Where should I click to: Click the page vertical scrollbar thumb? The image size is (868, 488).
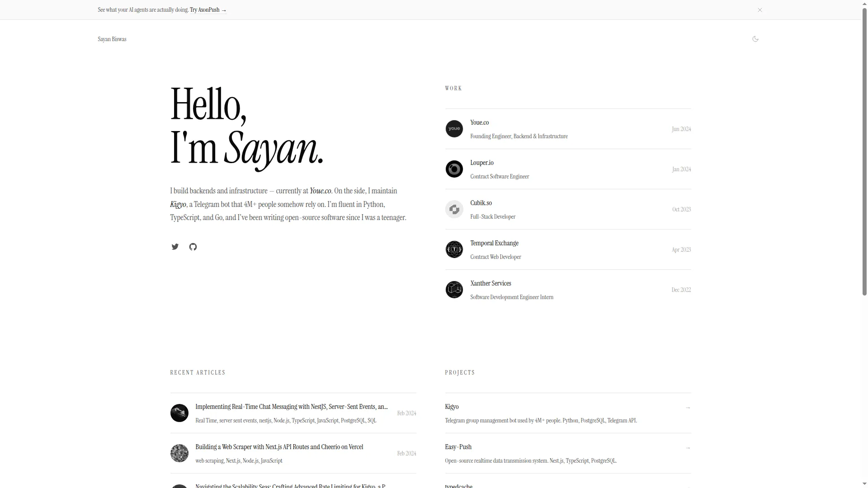864,151
